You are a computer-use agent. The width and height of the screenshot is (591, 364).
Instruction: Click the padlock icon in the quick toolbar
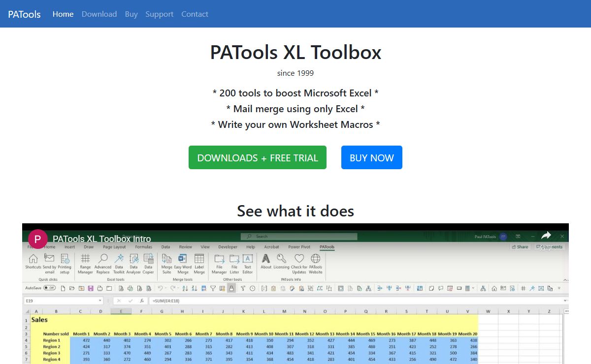click(x=231, y=288)
